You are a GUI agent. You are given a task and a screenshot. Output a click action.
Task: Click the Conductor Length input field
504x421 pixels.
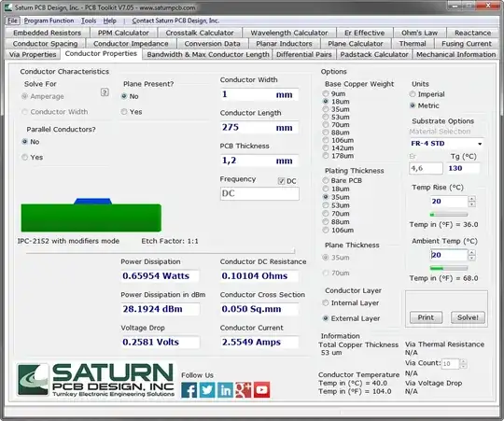[259, 128]
